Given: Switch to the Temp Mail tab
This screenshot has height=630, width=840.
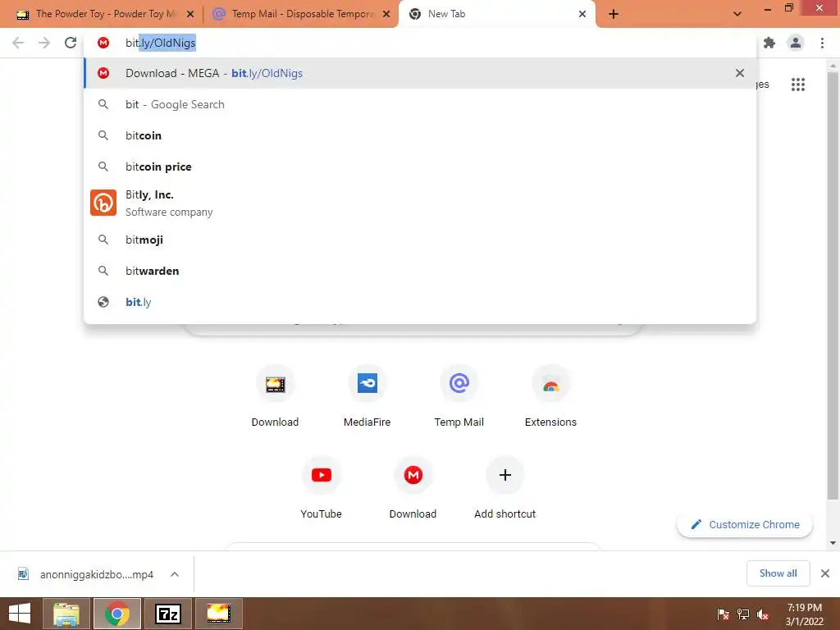Looking at the screenshot, I should click(x=300, y=14).
